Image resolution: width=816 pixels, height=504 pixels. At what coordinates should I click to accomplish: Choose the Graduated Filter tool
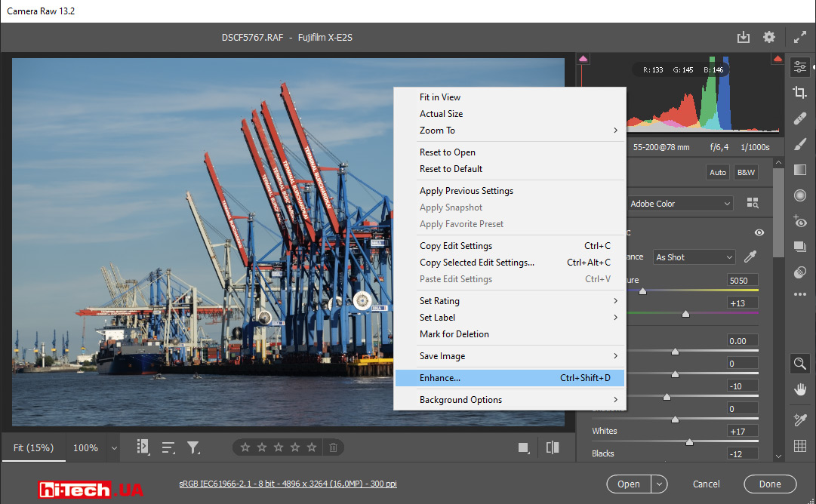800,170
